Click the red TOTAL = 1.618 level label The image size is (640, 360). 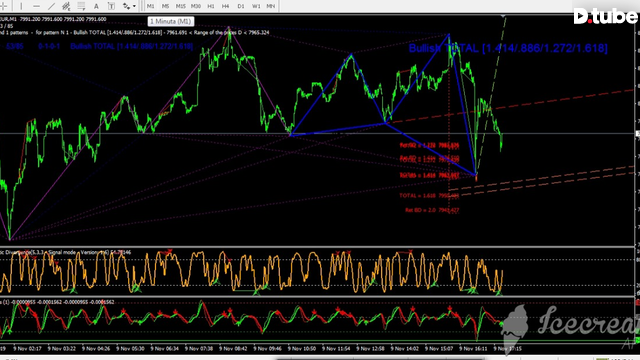click(x=429, y=196)
